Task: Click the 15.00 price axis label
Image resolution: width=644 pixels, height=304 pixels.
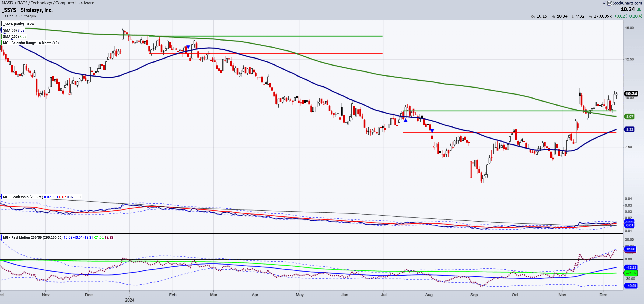Action: pos(629,28)
